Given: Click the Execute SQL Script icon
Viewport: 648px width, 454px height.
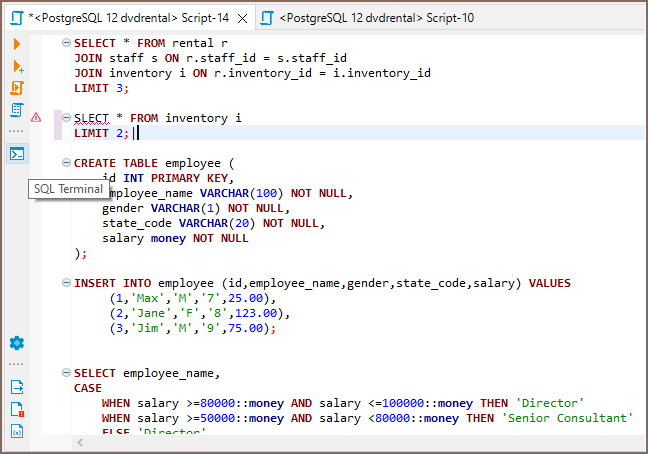Looking at the screenshot, I should (x=17, y=88).
